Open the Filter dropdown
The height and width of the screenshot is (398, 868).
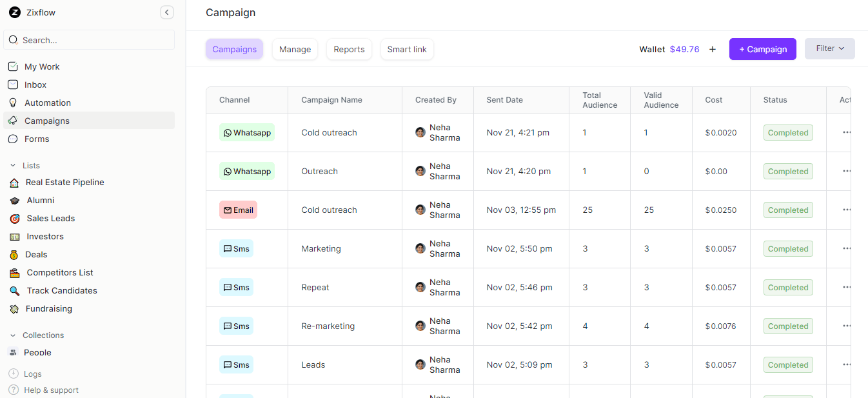pyautogui.click(x=829, y=48)
